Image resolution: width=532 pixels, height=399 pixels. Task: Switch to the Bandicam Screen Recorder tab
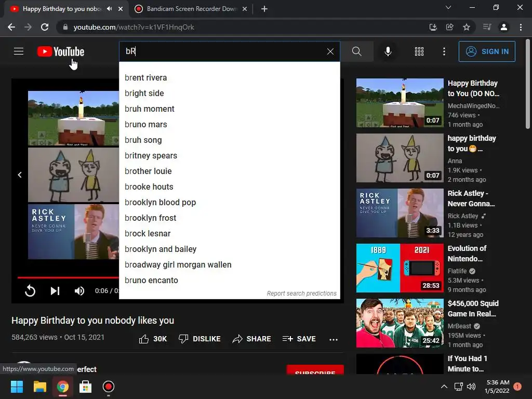(x=191, y=9)
